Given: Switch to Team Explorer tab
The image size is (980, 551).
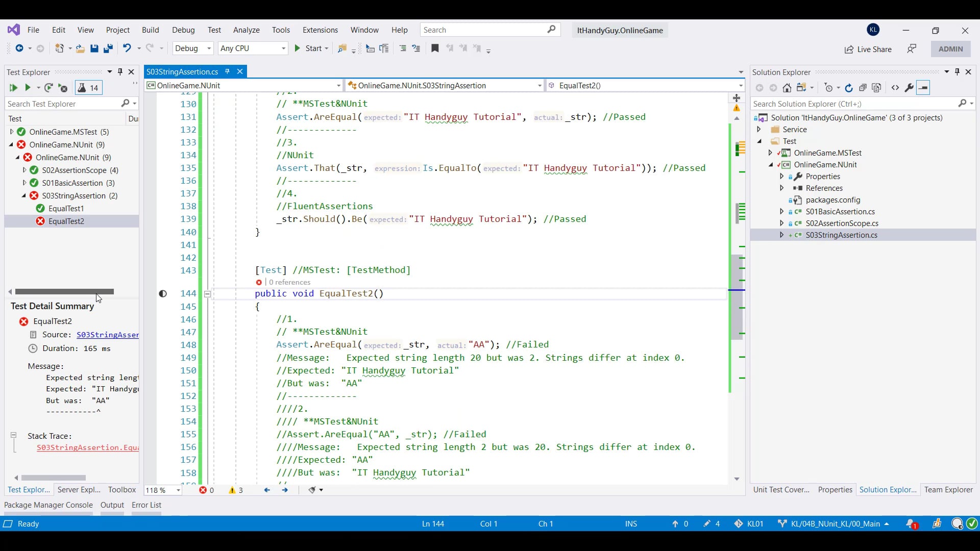Looking at the screenshot, I should pos(948,490).
